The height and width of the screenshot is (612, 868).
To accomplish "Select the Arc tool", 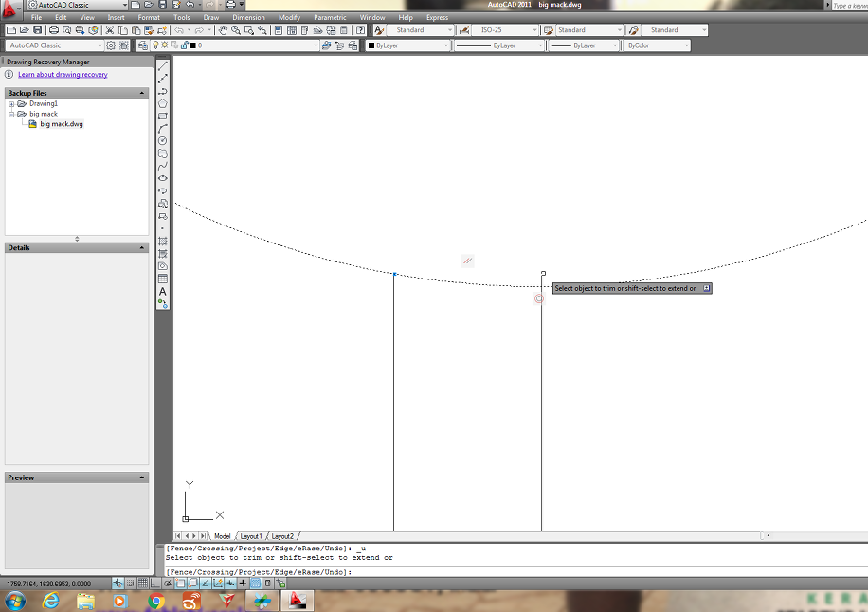I will 163,129.
